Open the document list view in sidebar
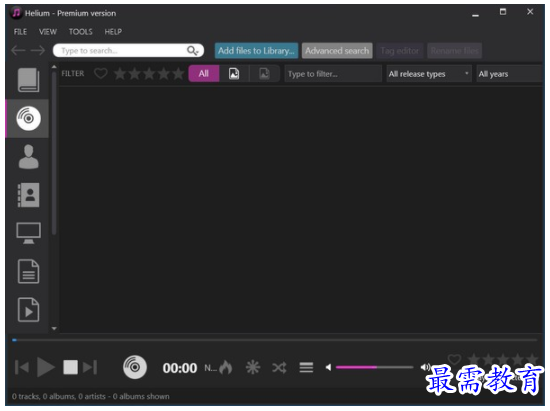550x411 pixels. (x=28, y=271)
